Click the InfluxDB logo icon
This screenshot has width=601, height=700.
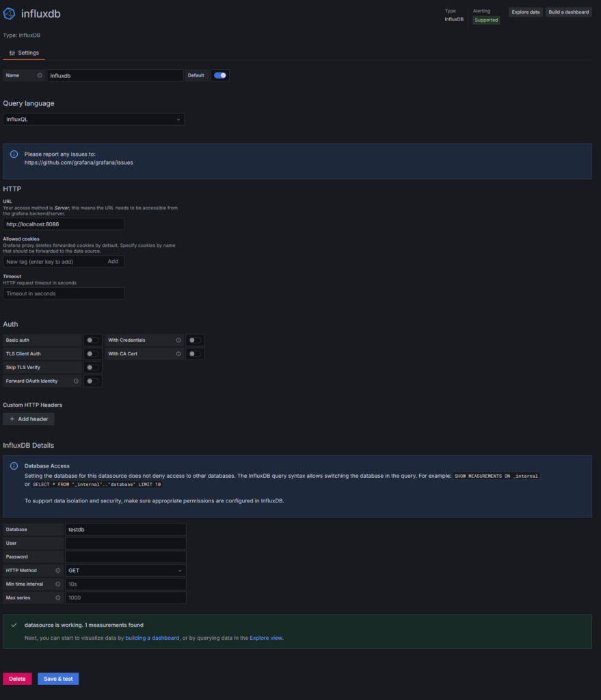(x=10, y=14)
